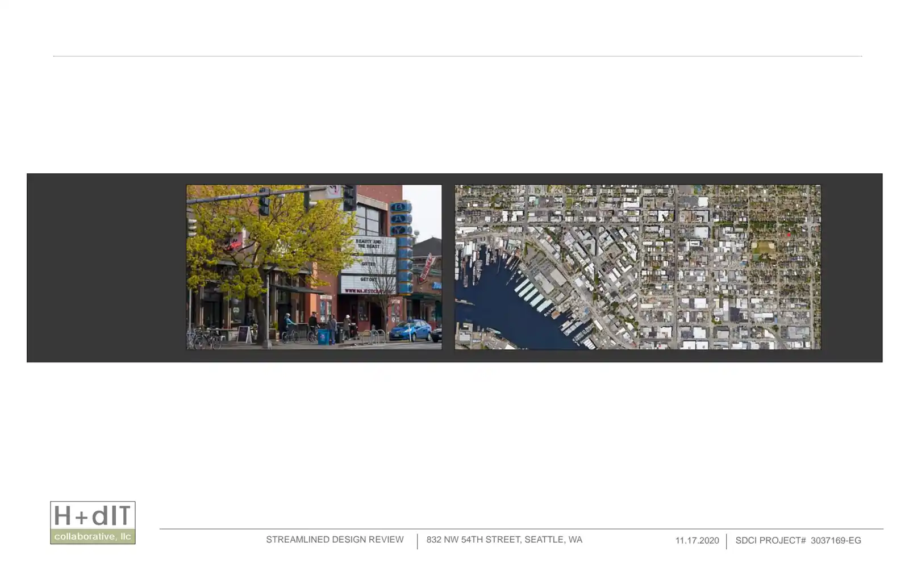Select the '832 NW 54TH STREET, SEATTLE, WA' address
This screenshot has width=909, height=588.
point(504,540)
